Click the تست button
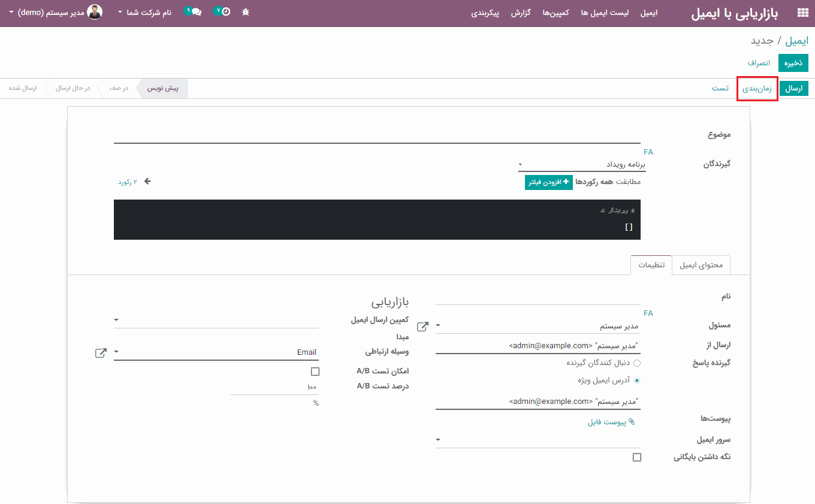The height and width of the screenshot is (504, 815). [x=720, y=88]
